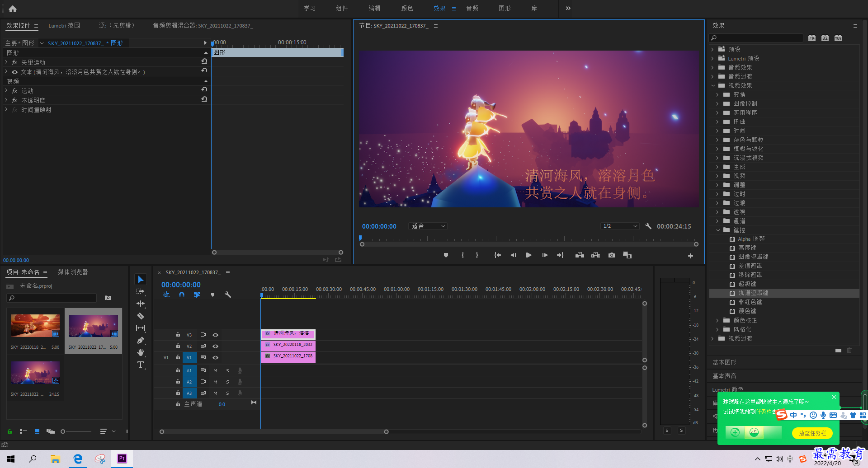Image resolution: width=868 pixels, height=468 pixels.
Task: Click the Extract button icon
Action: click(x=596, y=255)
